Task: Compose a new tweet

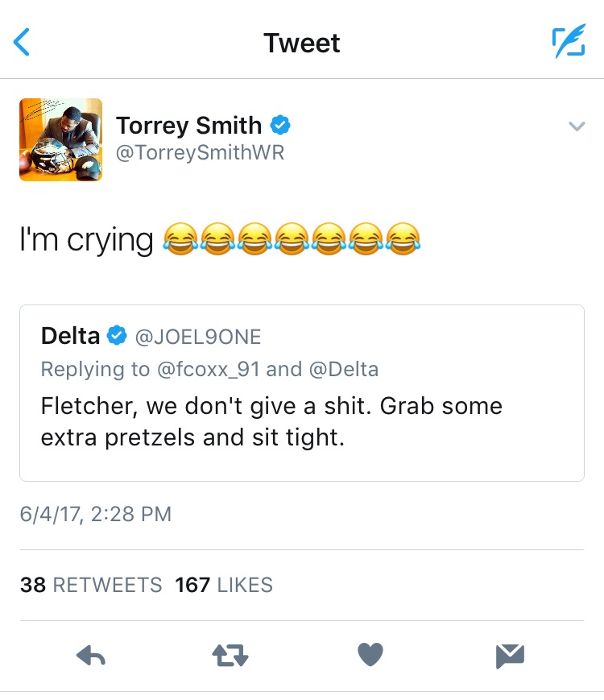Action: [x=568, y=42]
